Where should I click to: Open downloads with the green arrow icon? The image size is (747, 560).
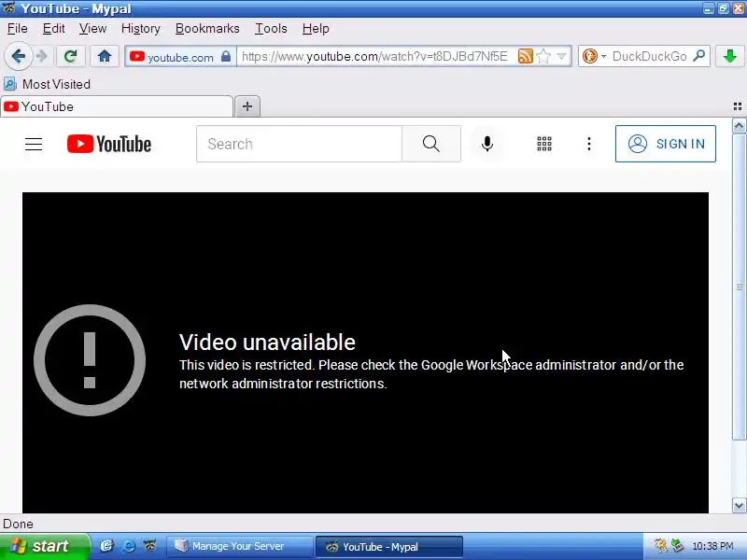729,56
